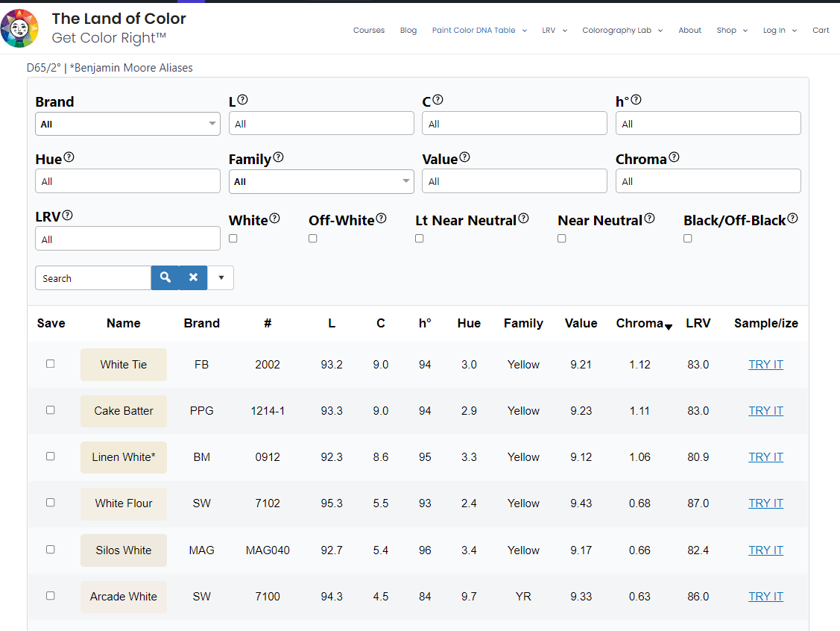Click TRY IT for Linen White
The height and width of the screenshot is (631, 840).
coord(765,456)
